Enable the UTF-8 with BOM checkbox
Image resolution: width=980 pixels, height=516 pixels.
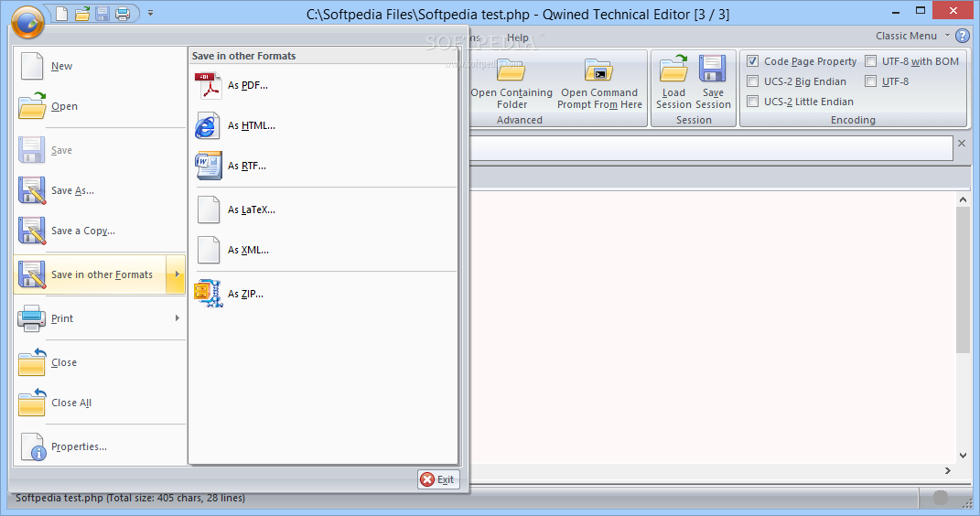[x=870, y=61]
